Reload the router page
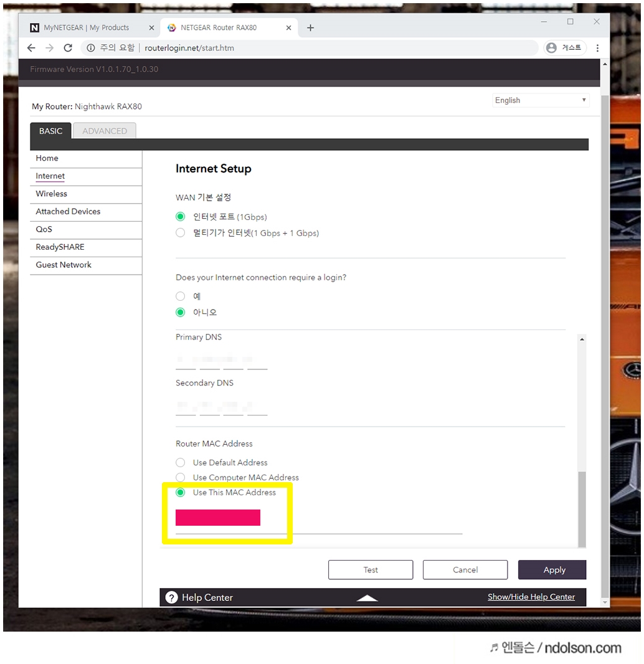Image resolution: width=644 pixels, height=664 pixels. click(x=68, y=48)
